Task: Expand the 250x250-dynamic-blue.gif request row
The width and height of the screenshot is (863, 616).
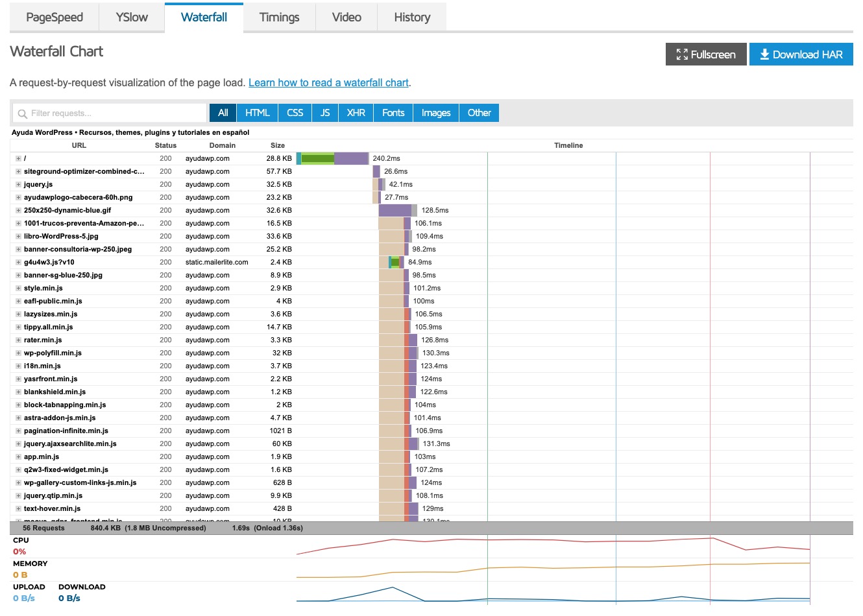Action: (x=19, y=211)
